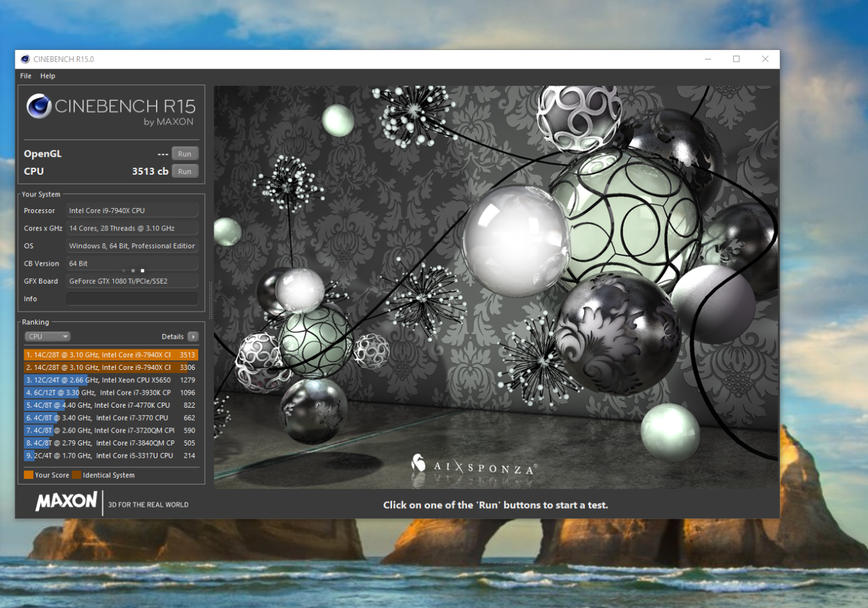Click the orange Your Score legend swatch
This screenshot has height=608, width=868.
point(28,475)
